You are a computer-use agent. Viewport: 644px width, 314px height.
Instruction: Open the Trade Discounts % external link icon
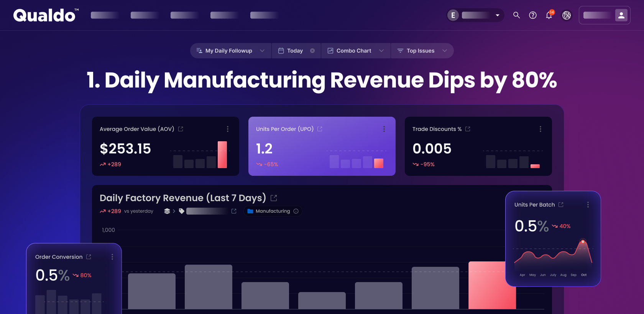(468, 129)
